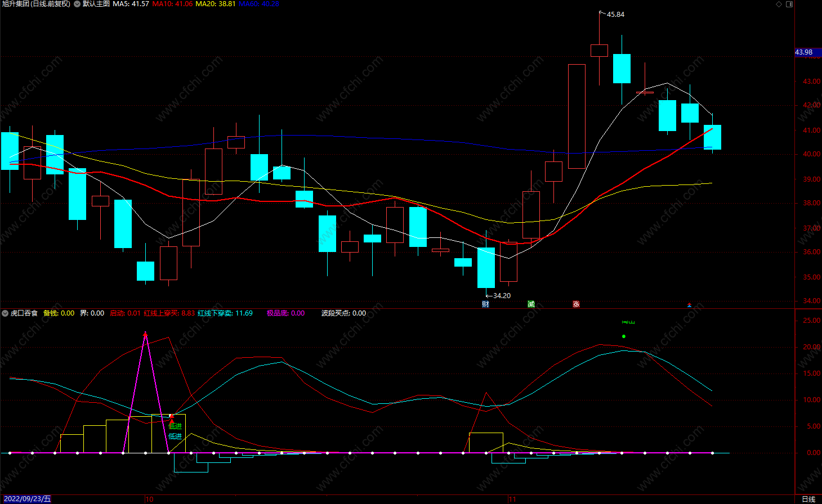Image resolution: width=822 pixels, height=504 pixels.
Task: Click the 默认主图 label
Action: point(96,4)
